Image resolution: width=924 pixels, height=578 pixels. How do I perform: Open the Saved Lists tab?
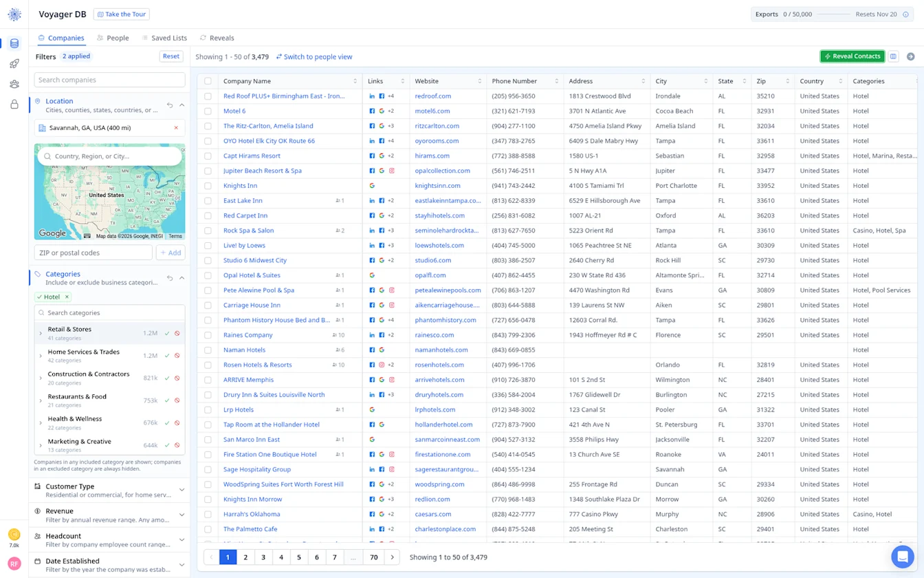click(164, 38)
